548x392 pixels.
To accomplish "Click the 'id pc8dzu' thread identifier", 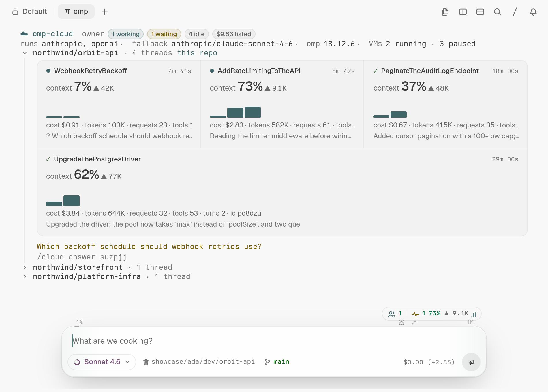I will (246, 213).
